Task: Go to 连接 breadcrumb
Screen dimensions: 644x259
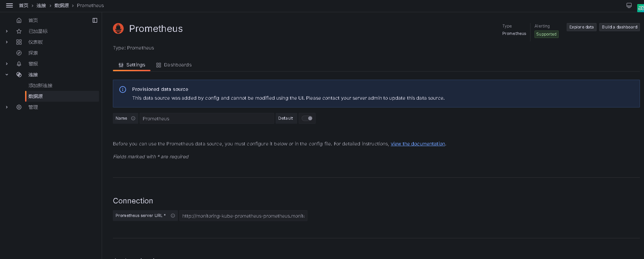Action: [x=41, y=5]
